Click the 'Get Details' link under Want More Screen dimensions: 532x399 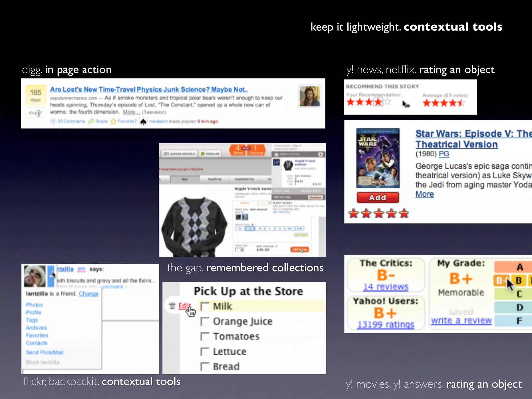[281, 212]
